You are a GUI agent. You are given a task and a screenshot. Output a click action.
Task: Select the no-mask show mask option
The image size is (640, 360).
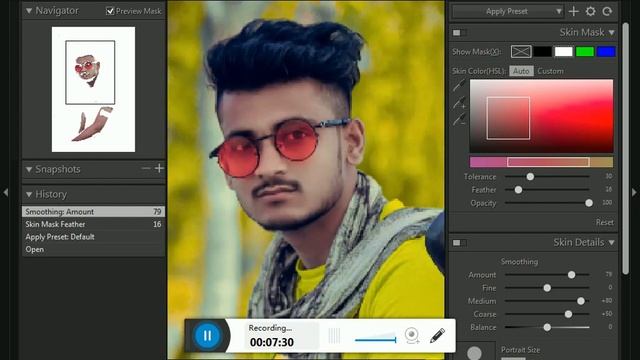[521, 51]
